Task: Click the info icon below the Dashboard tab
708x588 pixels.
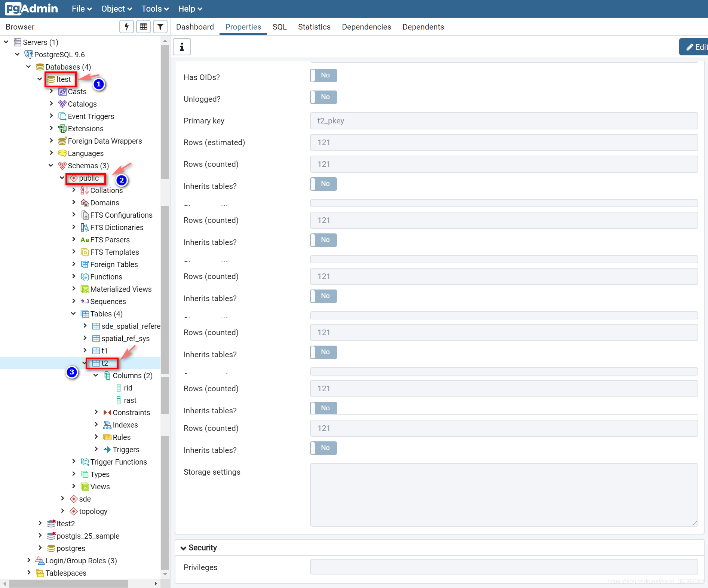Action: [x=182, y=47]
